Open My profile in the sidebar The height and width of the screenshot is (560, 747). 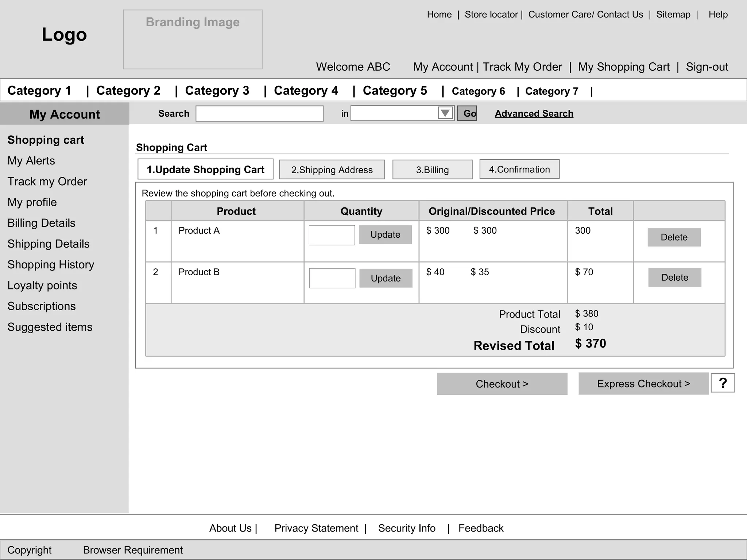[x=32, y=202]
